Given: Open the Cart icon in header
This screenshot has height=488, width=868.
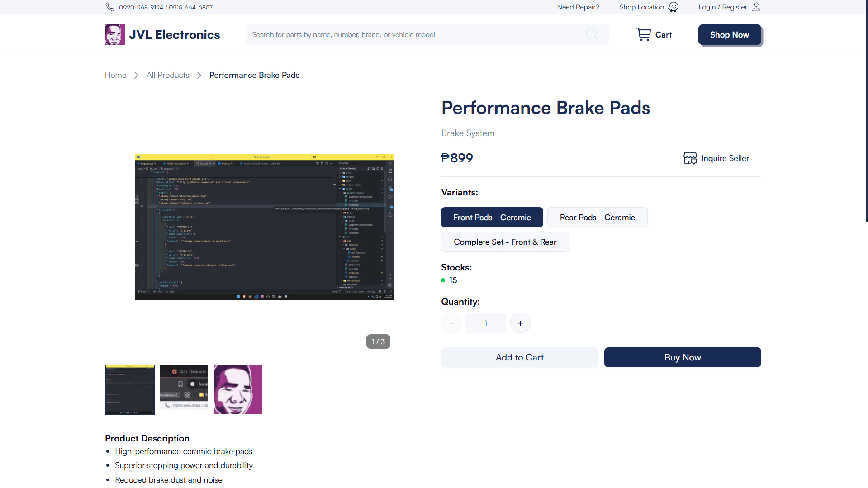Looking at the screenshot, I should pos(643,34).
